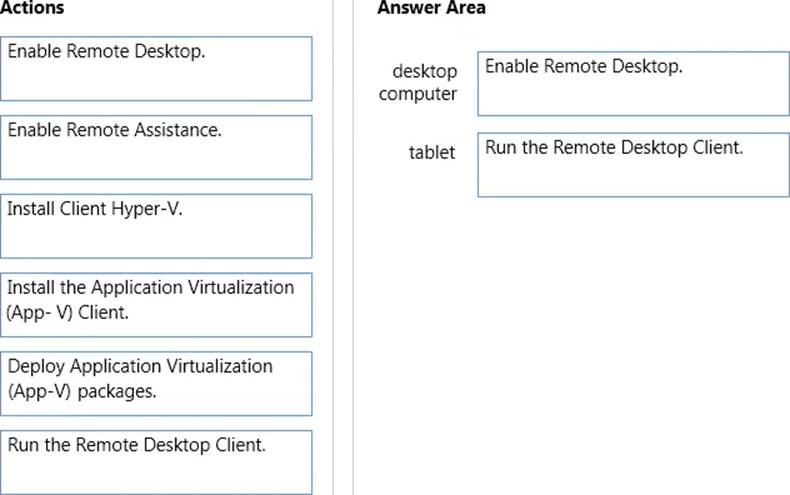Click the word 'computer' beside the first answer
The image size is (790, 495).
tap(418, 95)
